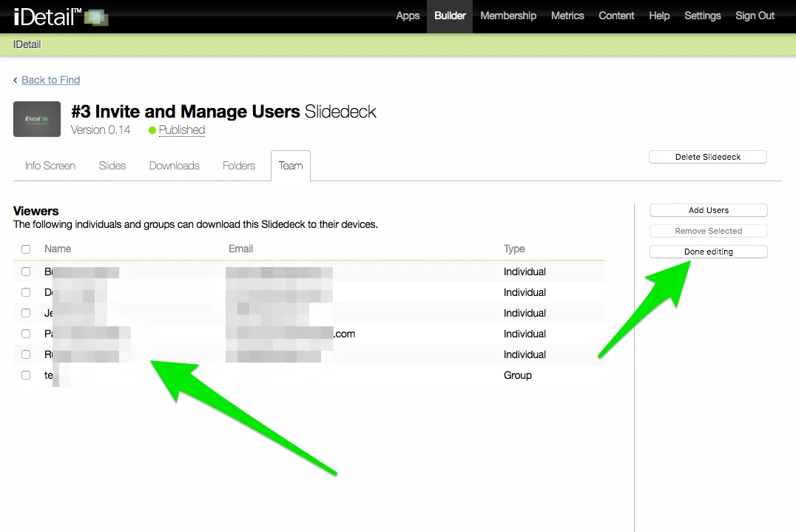Click the Delete Slidedeck button
The height and width of the screenshot is (532, 796).
[x=708, y=157]
